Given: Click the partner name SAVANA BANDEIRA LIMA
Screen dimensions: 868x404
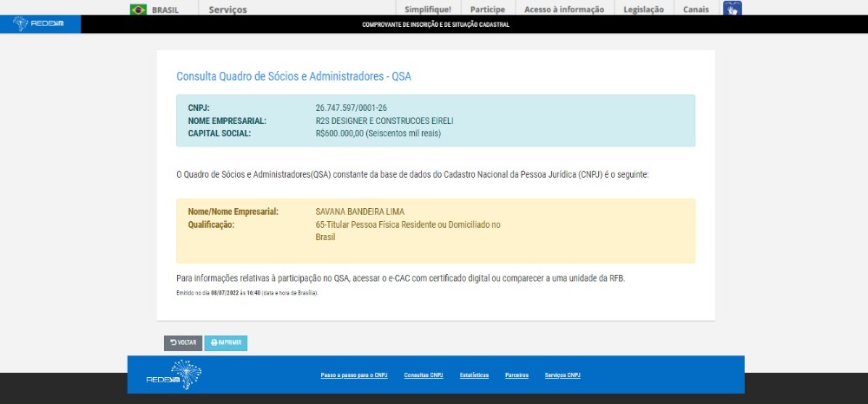Looking at the screenshot, I should (359, 212).
